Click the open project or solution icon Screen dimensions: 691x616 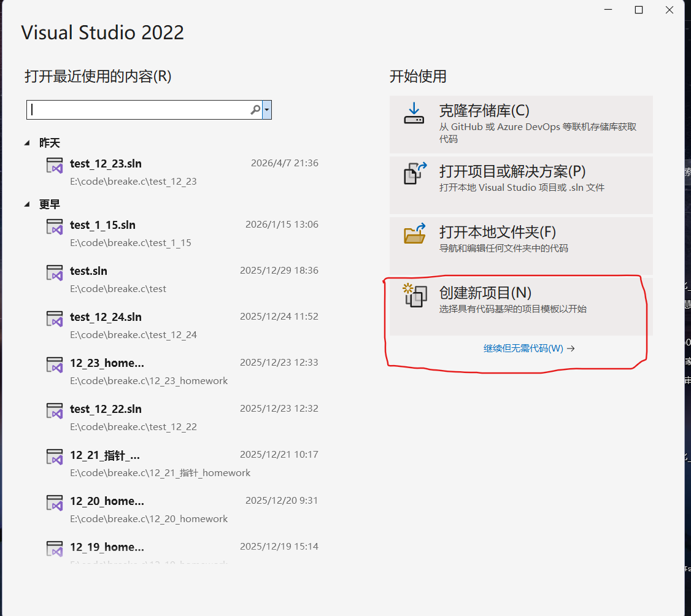pos(415,173)
